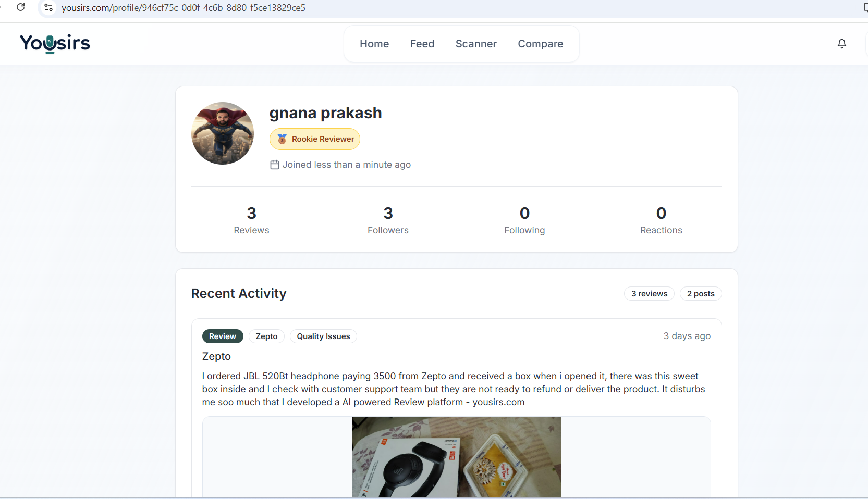This screenshot has height=499, width=868.
Task: Open the Yousirs logo homepage link
Action: [x=55, y=43]
